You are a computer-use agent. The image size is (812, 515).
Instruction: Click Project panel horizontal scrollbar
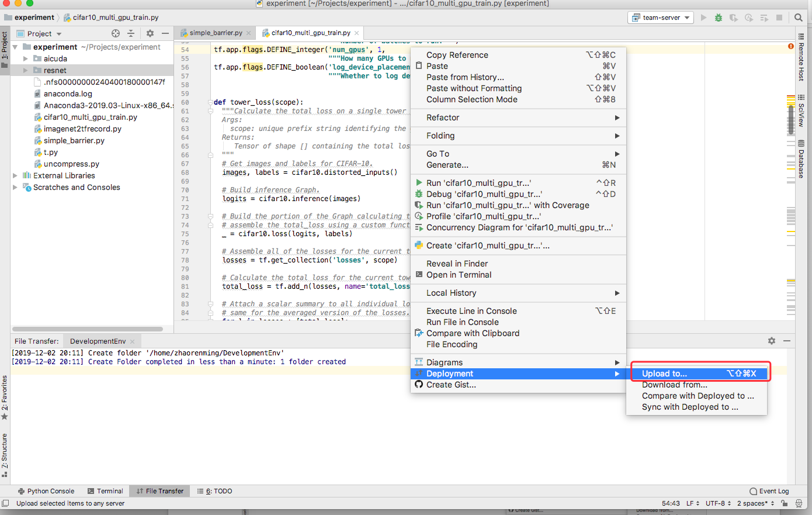pyautogui.click(x=88, y=329)
